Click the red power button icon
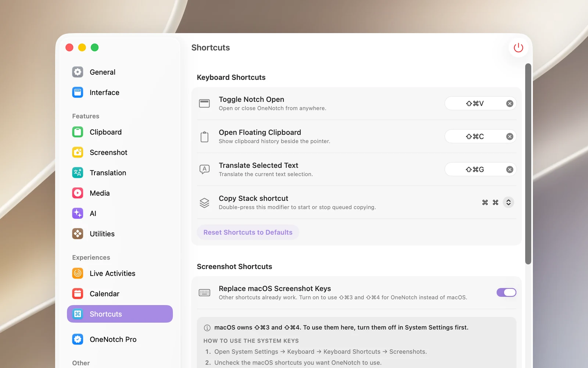This screenshot has width=588, height=368. tap(518, 47)
